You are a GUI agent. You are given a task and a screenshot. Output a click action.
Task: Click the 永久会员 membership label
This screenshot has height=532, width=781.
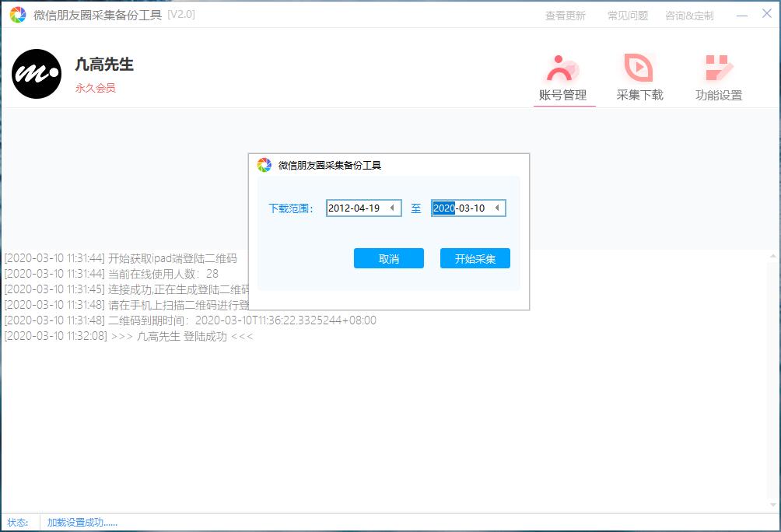point(95,88)
